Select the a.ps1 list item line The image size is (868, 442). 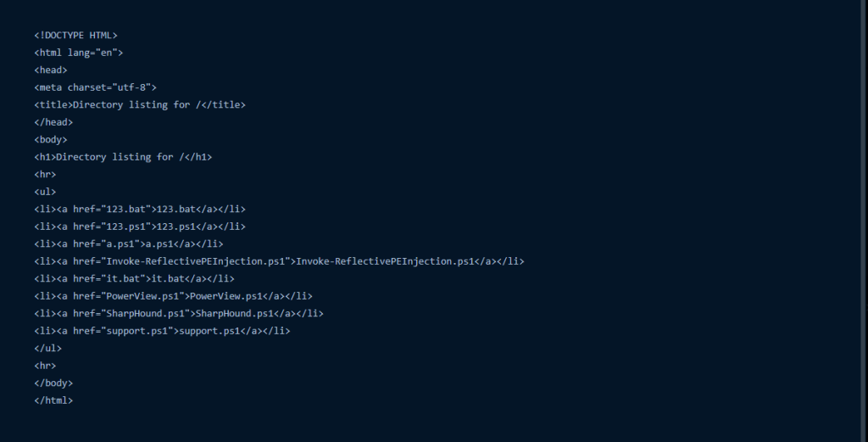[129, 243]
